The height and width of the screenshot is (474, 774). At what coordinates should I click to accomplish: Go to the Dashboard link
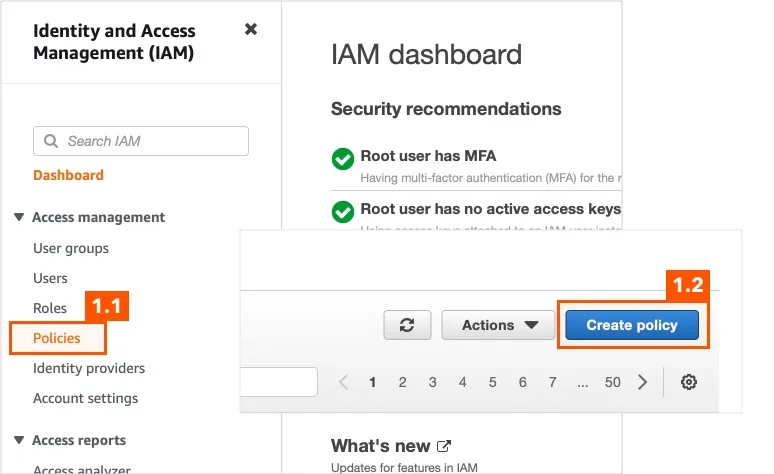tap(68, 175)
